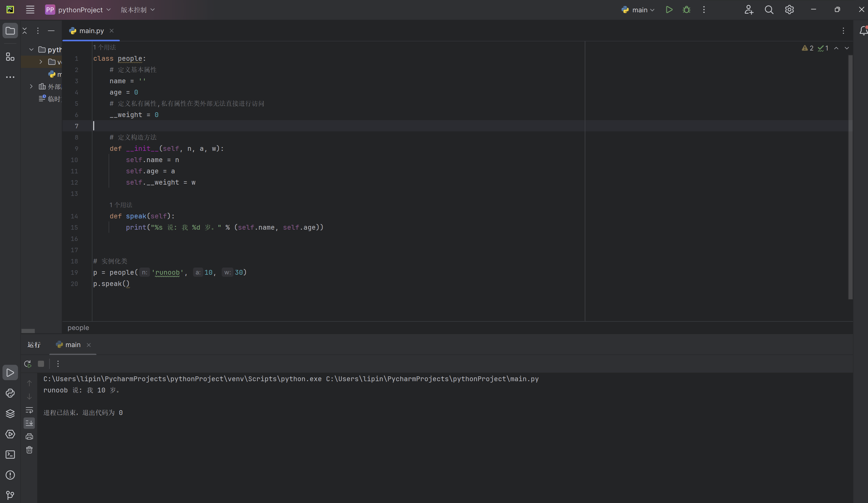Open the main run configuration dropdown

[638, 10]
